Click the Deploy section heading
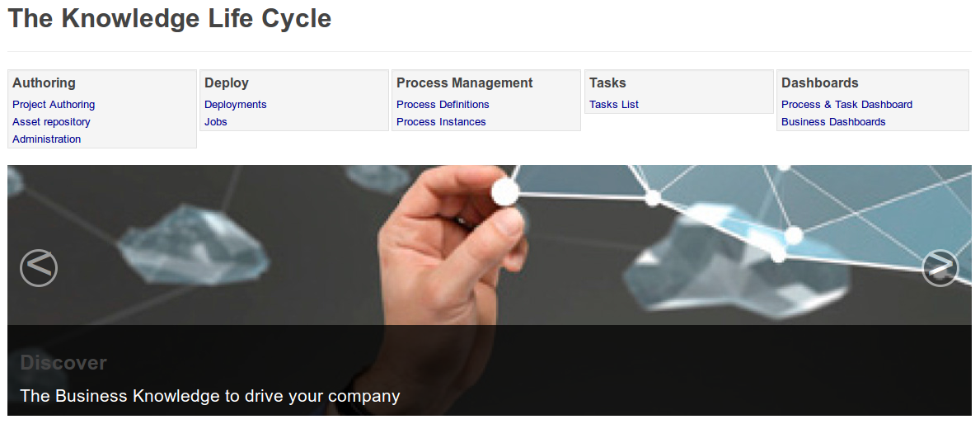The height and width of the screenshot is (424, 980). point(227,83)
